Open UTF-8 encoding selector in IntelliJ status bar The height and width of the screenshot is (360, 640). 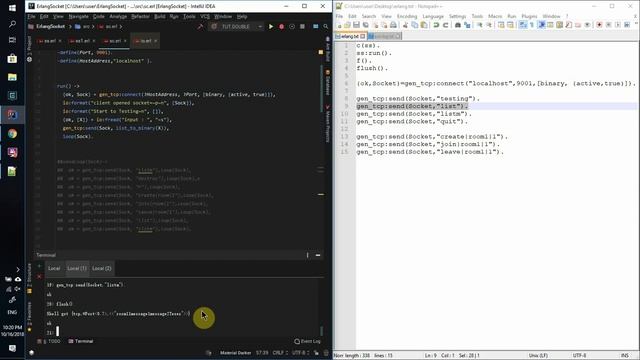tap(301, 353)
